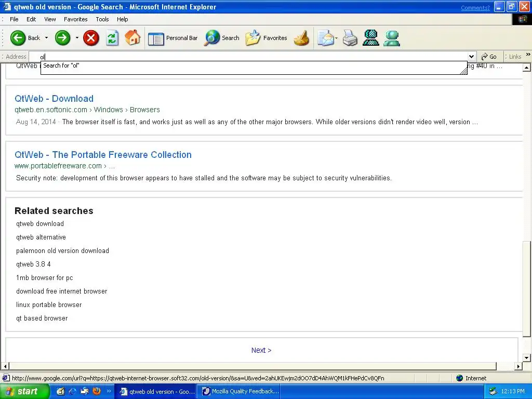Open related search qt based browser
This screenshot has width=532, height=399.
pyautogui.click(x=42, y=318)
